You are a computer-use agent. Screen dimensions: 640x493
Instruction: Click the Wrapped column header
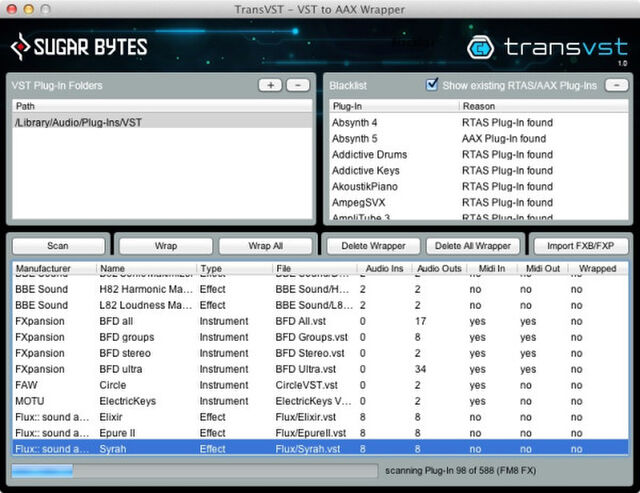[597, 269]
